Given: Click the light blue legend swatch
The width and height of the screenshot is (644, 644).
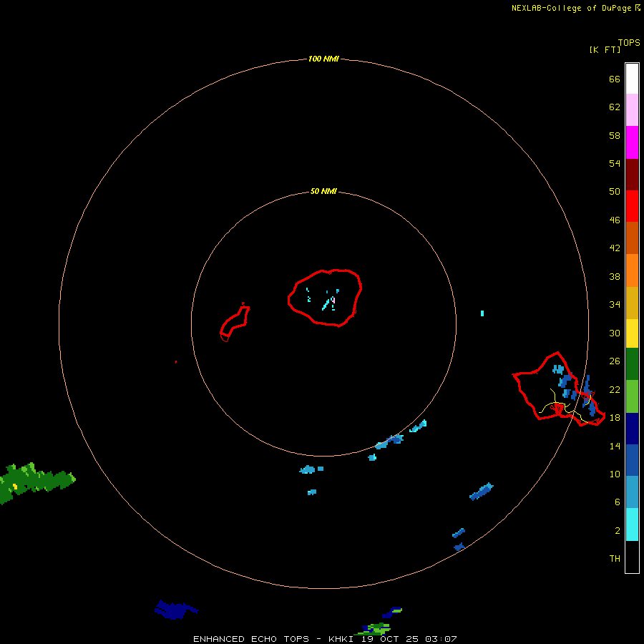Looking at the screenshot, I should 632,492.
